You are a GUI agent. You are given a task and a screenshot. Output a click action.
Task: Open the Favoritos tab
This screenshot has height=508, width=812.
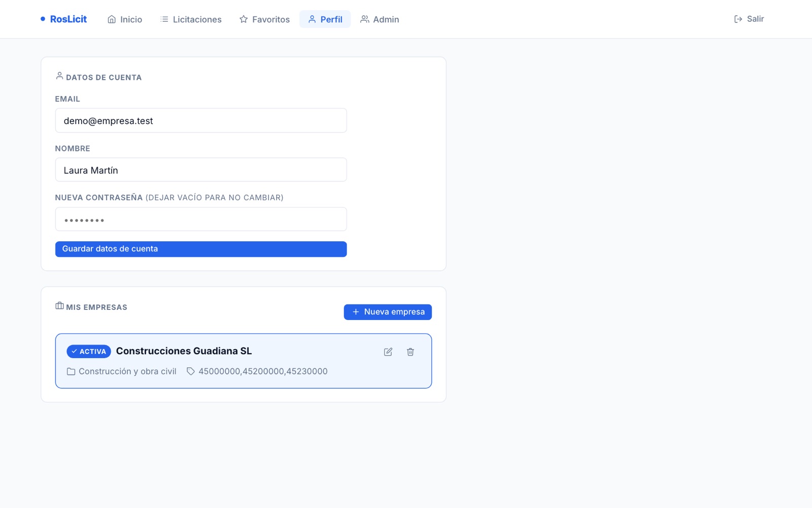[x=264, y=19]
